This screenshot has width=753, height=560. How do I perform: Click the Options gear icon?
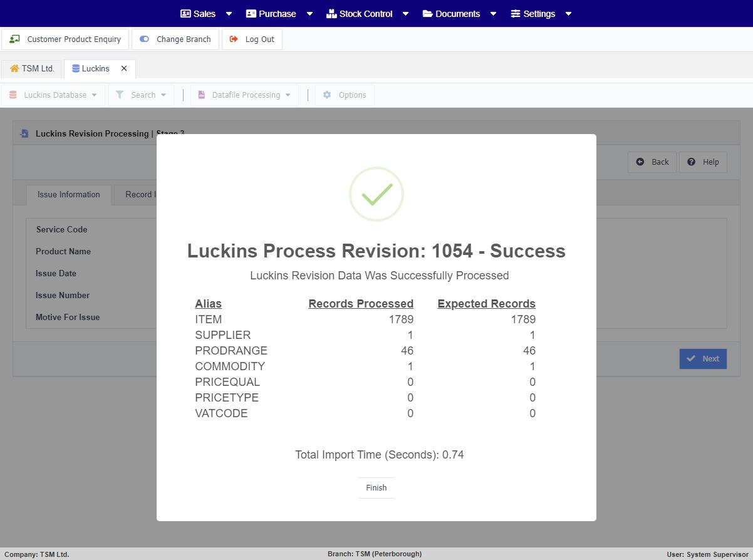click(326, 95)
